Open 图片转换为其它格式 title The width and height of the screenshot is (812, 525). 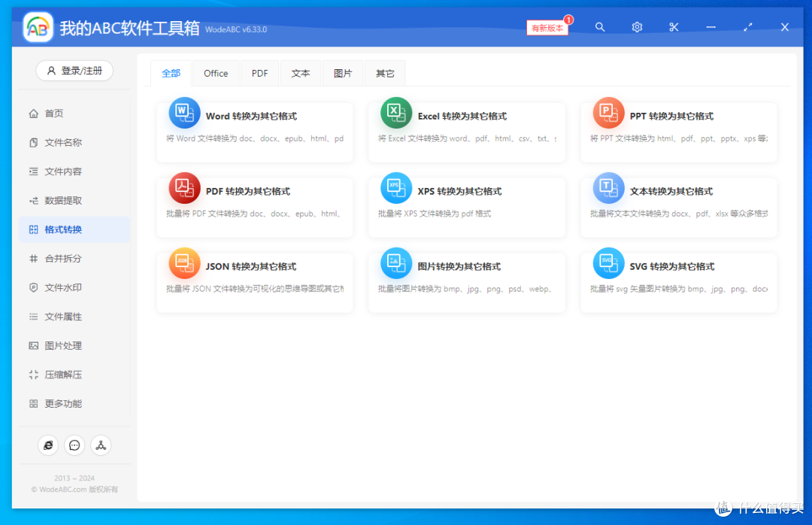pyautogui.click(x=459, y=266)
